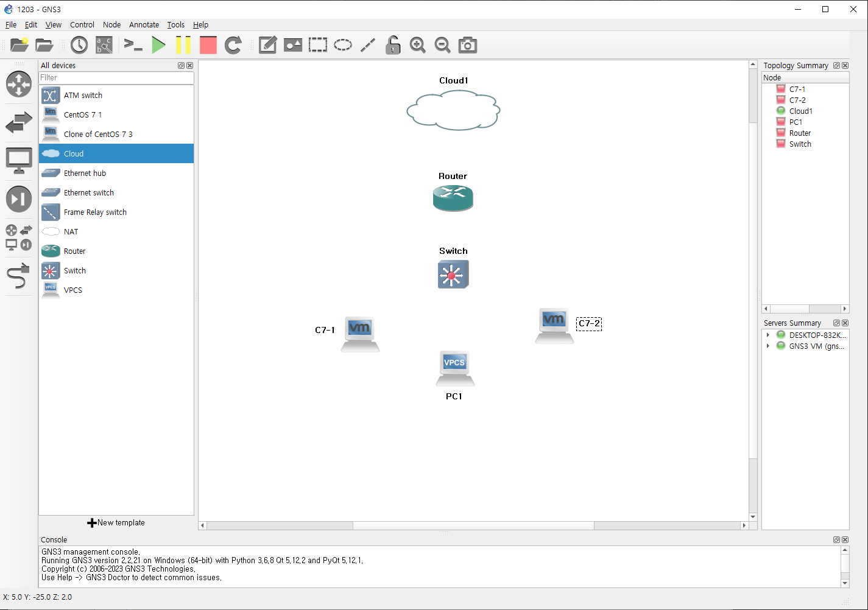Click the New template button
The width and height of the screenshot is (868, 610).
click(116, 523)
